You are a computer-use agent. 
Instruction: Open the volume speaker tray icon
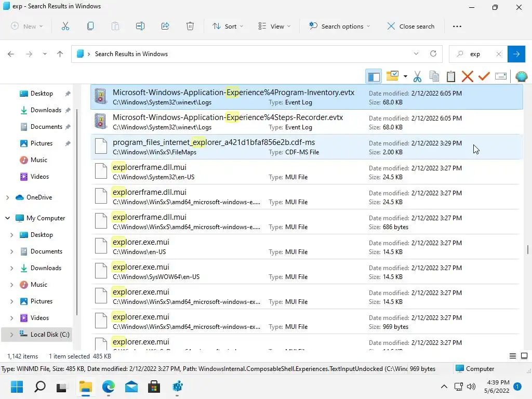click(x=471, y=387)
